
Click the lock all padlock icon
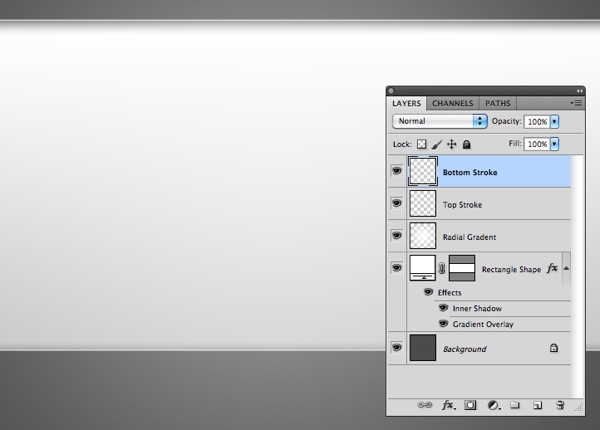[466, 144]
